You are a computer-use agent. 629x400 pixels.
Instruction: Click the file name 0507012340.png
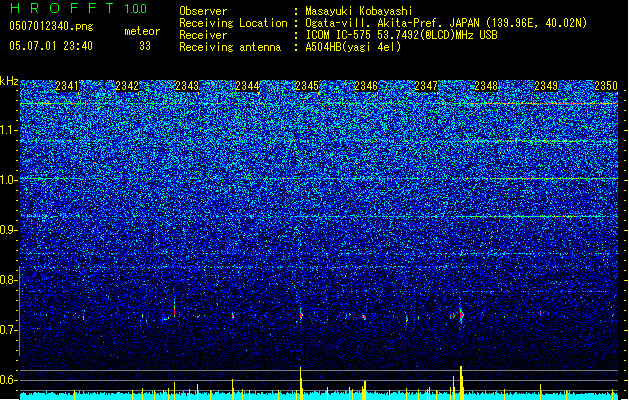coord(51,26)
